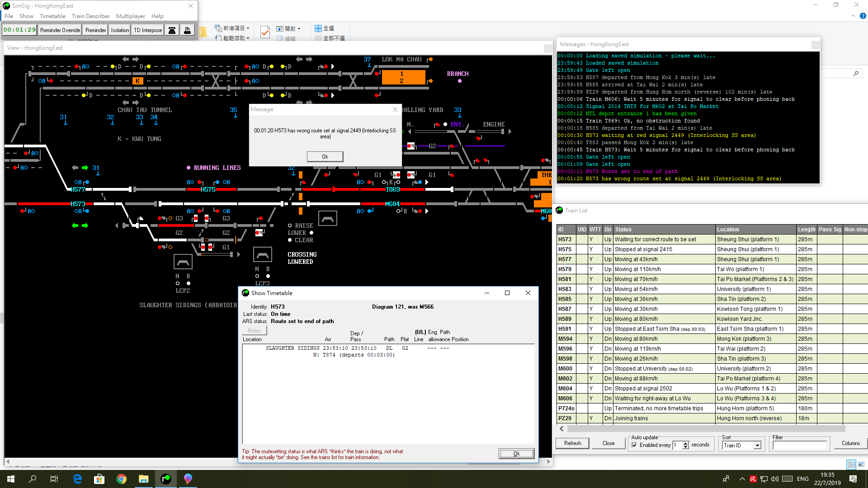The image size is (868, 488).
Task: Click the large checkmark icon in Explorer ribbon
Action: pos(265,32)
